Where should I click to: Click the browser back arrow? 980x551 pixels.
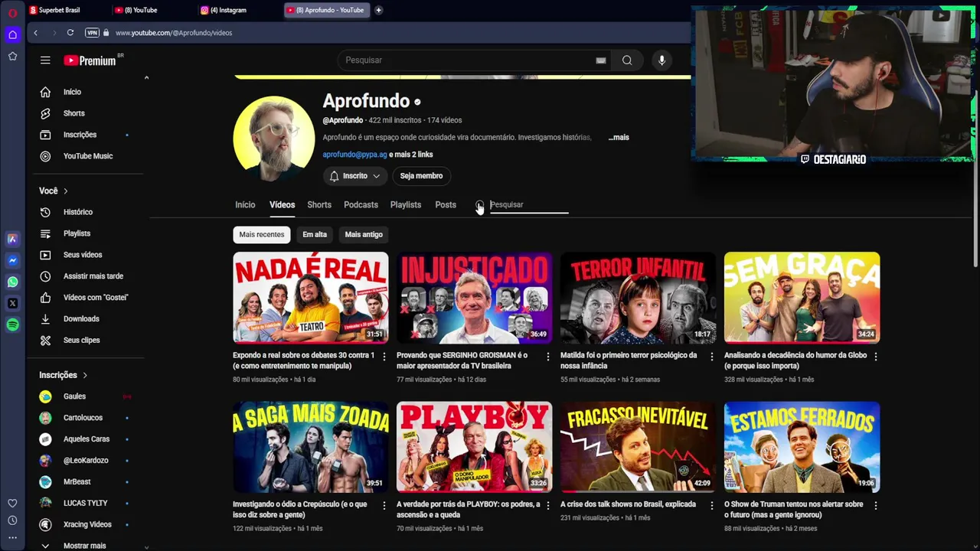click(x=35, y=33)
